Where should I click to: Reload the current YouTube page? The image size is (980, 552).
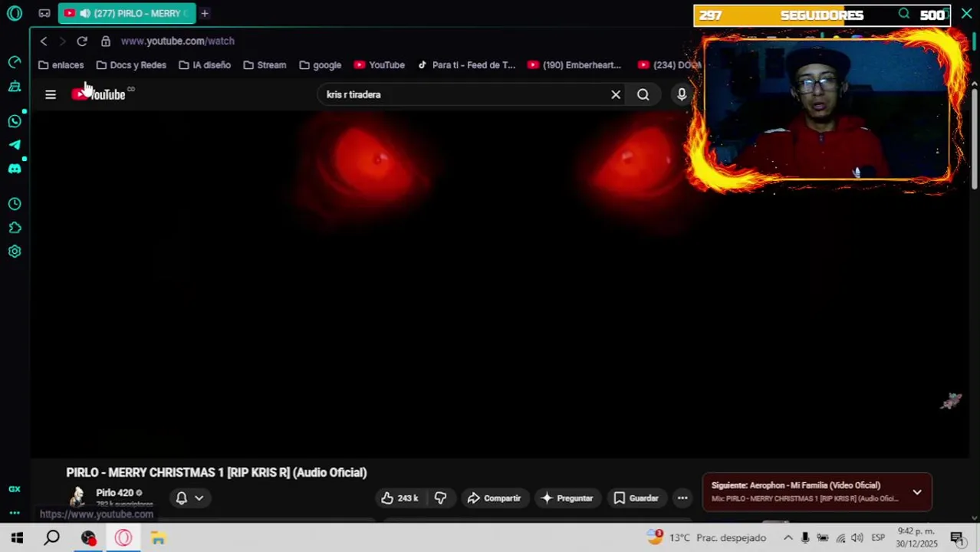click(82, 41)
